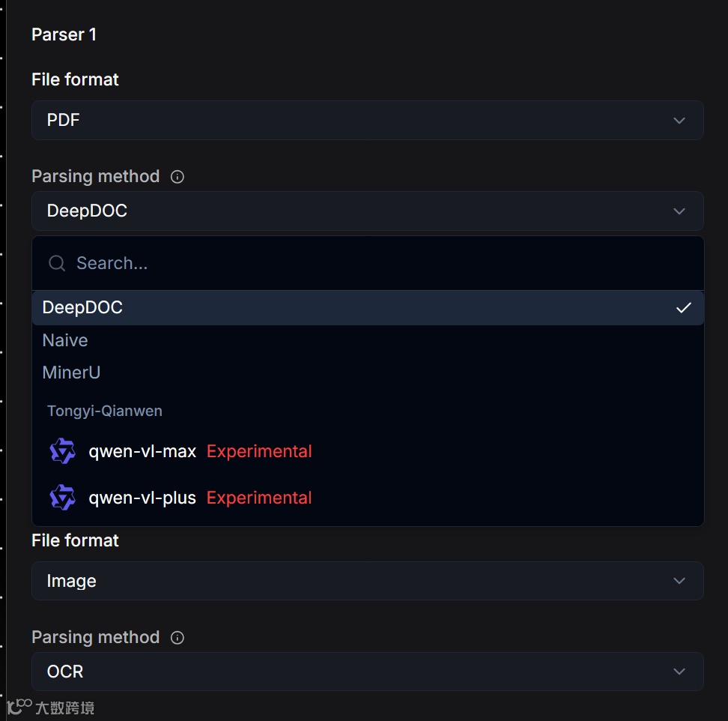Viewport: 728px width, 721px height.
Task: Click the chevron on the OCR dropdown
Action: (x=679, y=672)
